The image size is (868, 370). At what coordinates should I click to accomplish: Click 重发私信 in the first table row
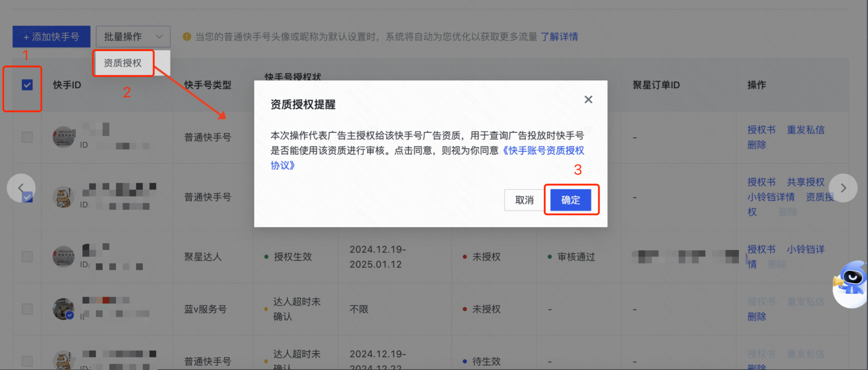tap(806, 130)
